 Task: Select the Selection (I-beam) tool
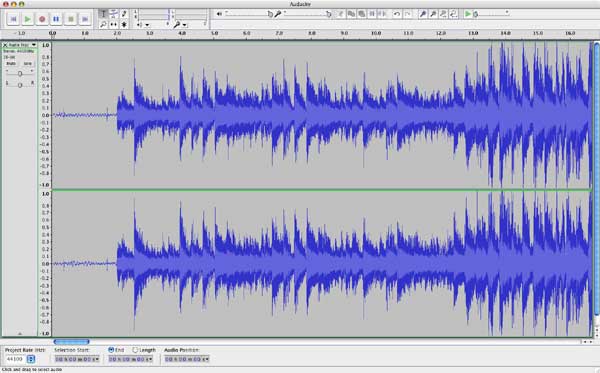pos(103,14)
